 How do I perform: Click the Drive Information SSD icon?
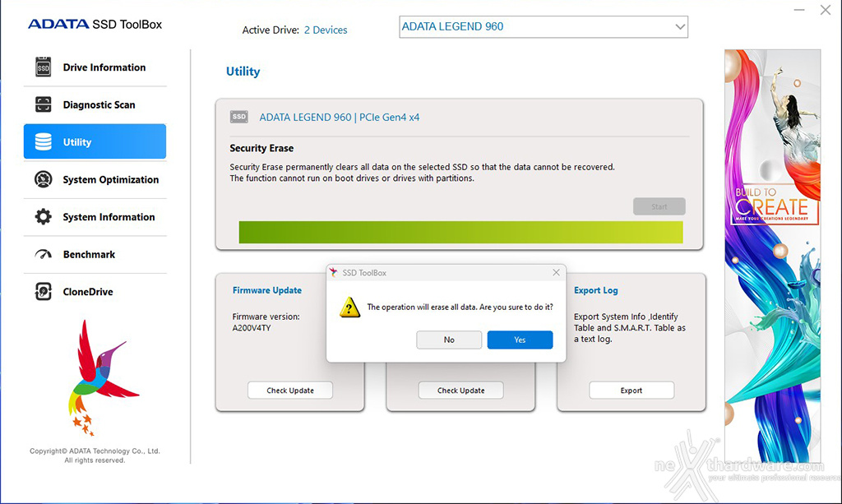(43, 67)
